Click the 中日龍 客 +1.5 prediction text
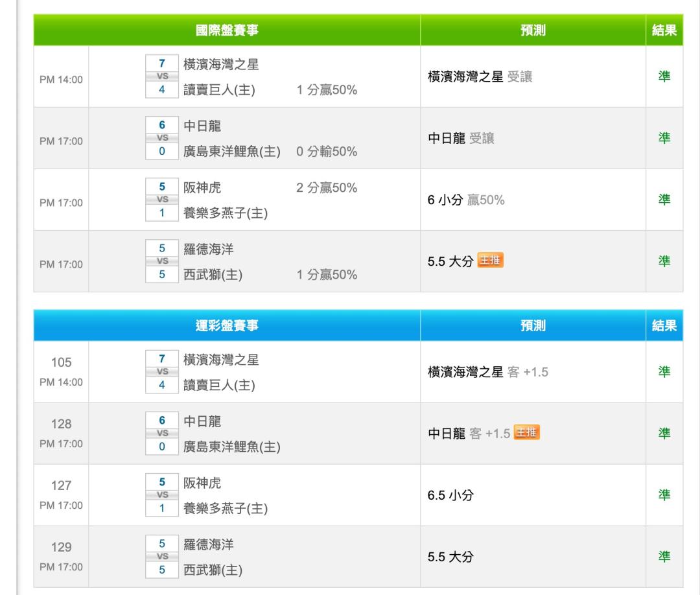Viewport: 700px width, 595px height. (x=469, y=434)
